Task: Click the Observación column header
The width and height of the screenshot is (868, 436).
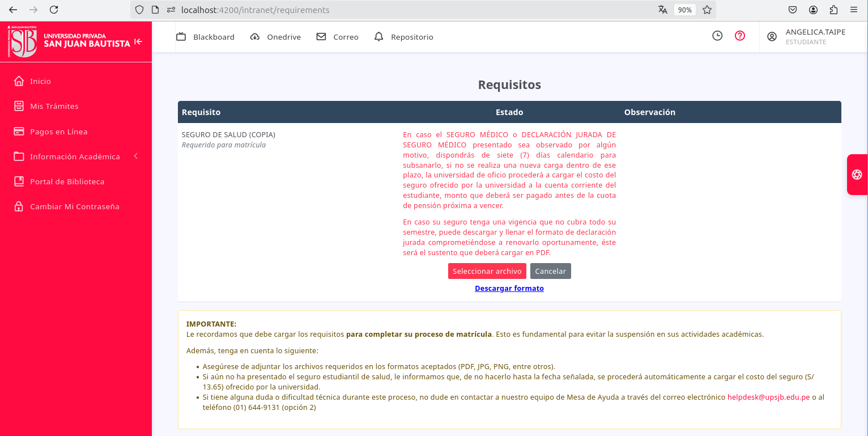Action: 650,112
